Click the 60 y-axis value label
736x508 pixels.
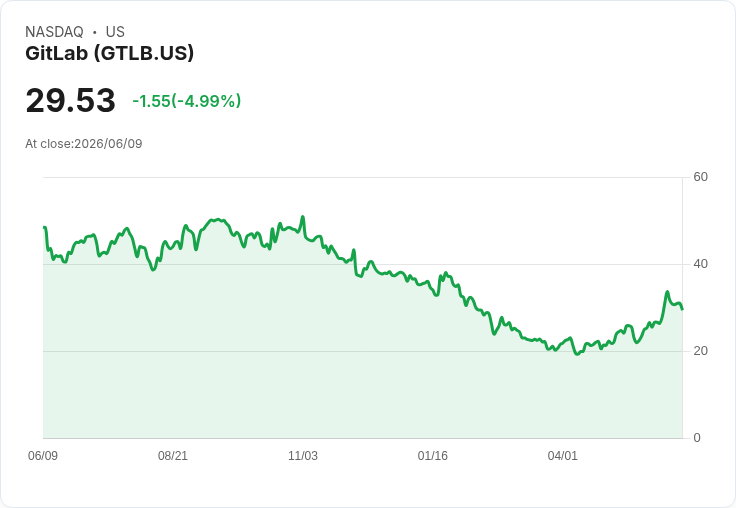coord(700,177)
